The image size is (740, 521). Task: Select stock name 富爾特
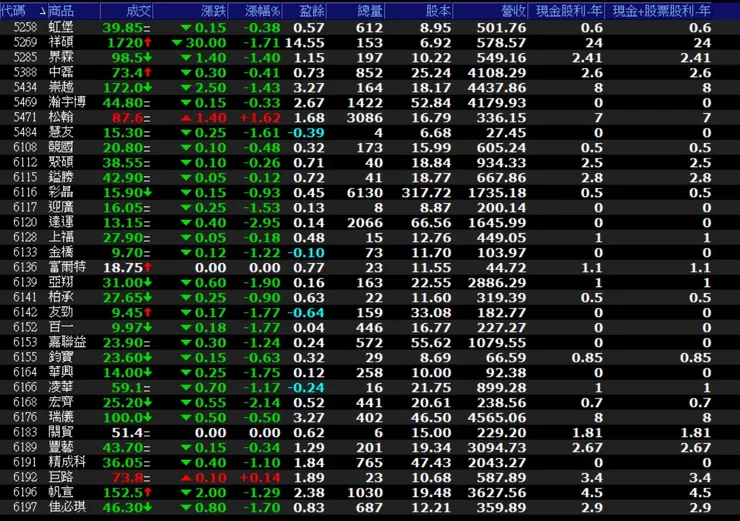pos(67,268)
